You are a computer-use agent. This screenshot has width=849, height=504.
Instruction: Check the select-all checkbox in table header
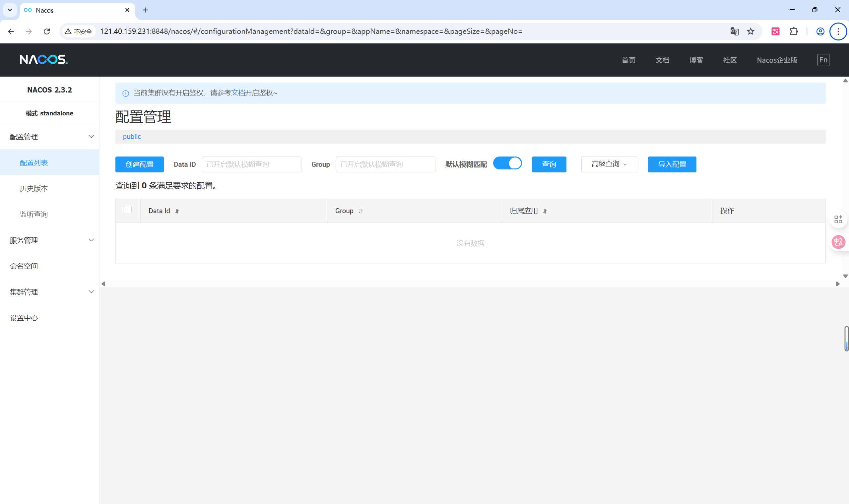(x=128, y=210)
